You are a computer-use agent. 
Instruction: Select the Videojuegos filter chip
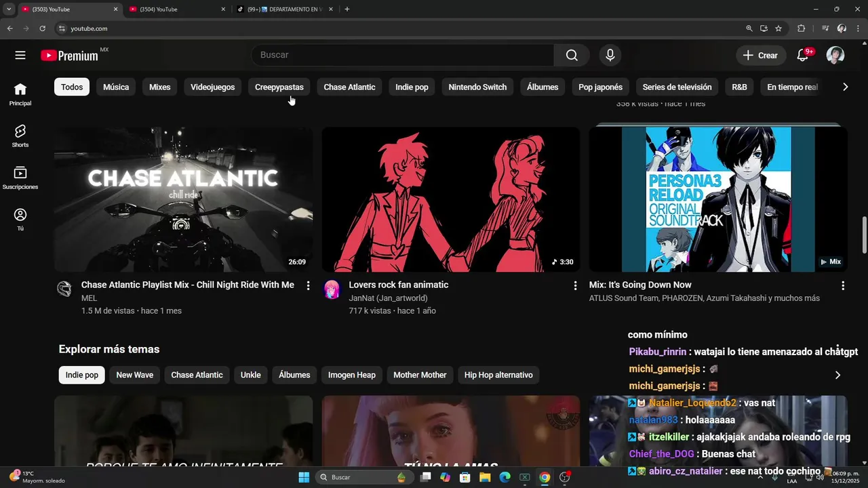pos(212,87)
